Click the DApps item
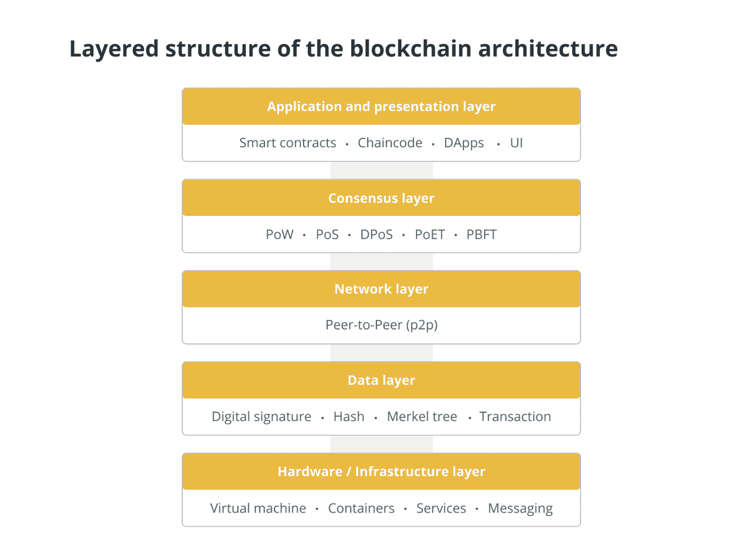 (x=464, y=143)
